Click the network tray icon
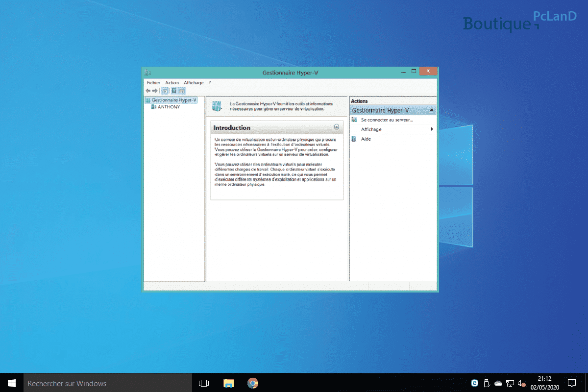The height and width of the screenshot is (392, 588). [510, 383]
